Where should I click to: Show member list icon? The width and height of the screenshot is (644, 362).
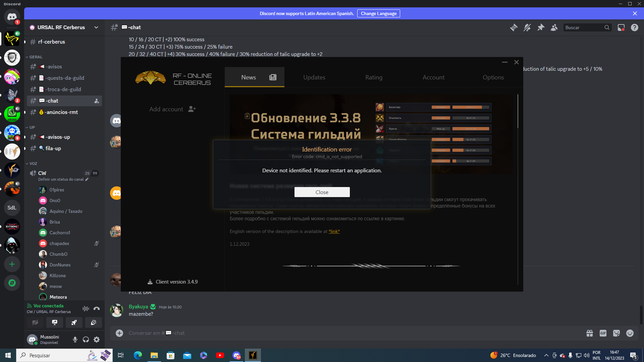[x=554, y=27]
